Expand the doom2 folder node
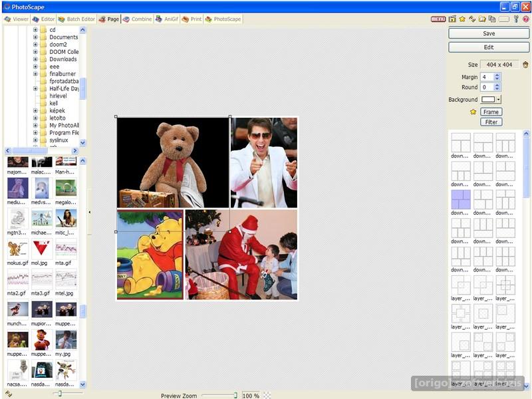Image resolution: width=532 pixels, height=399 pixels. [x=35, y=45]
